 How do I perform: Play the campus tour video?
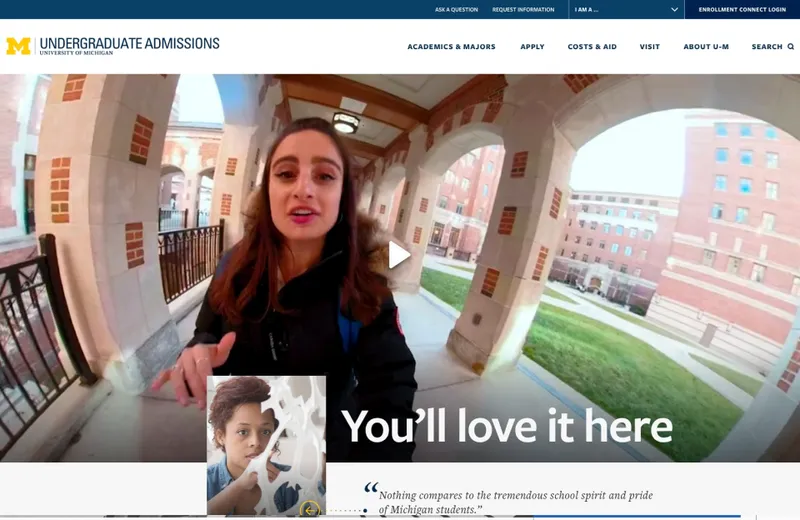pos(399,255)
